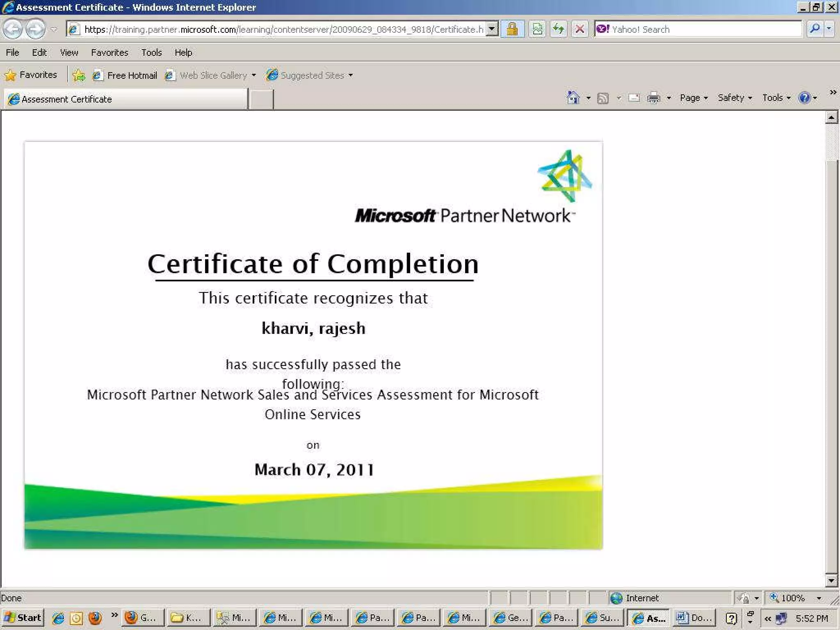Expand the Safety menu dropdown
Screen dimensions: 840x630
[x=734, y=98]
